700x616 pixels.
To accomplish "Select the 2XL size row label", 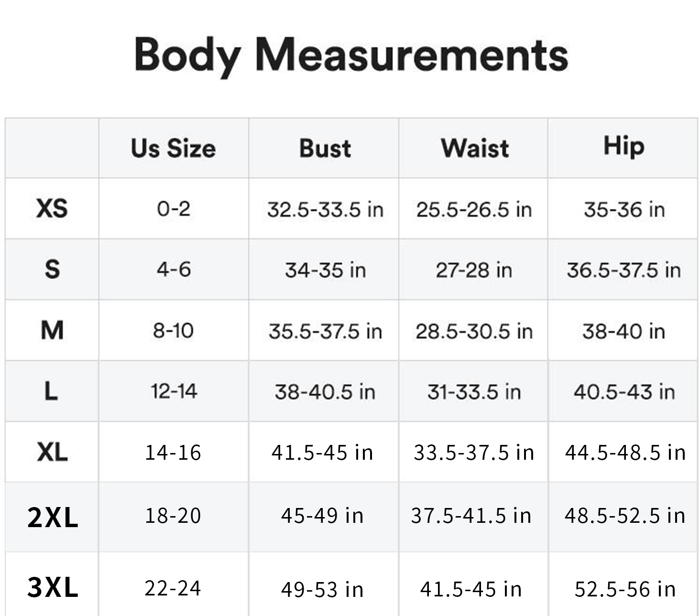I will click(53, 517).
